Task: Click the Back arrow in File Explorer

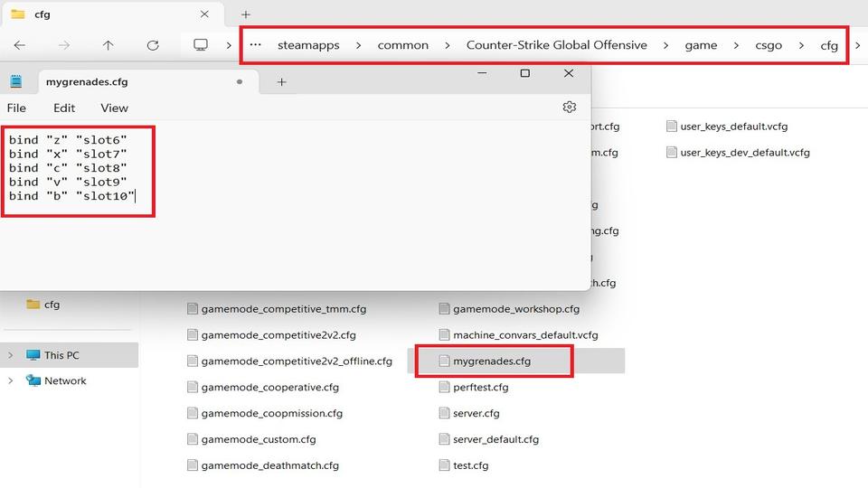Action: [20, 45]
